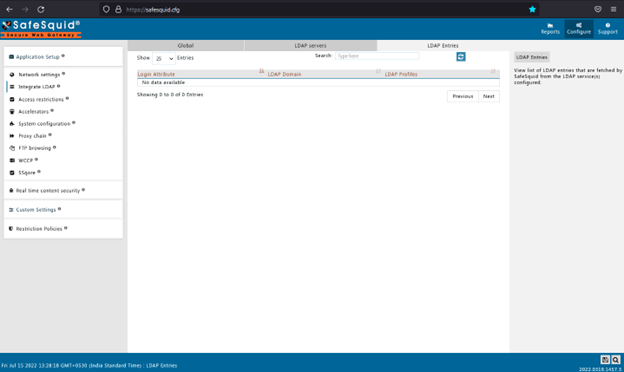Switch to the LDAP servers tab

click(x=310, y=45)
